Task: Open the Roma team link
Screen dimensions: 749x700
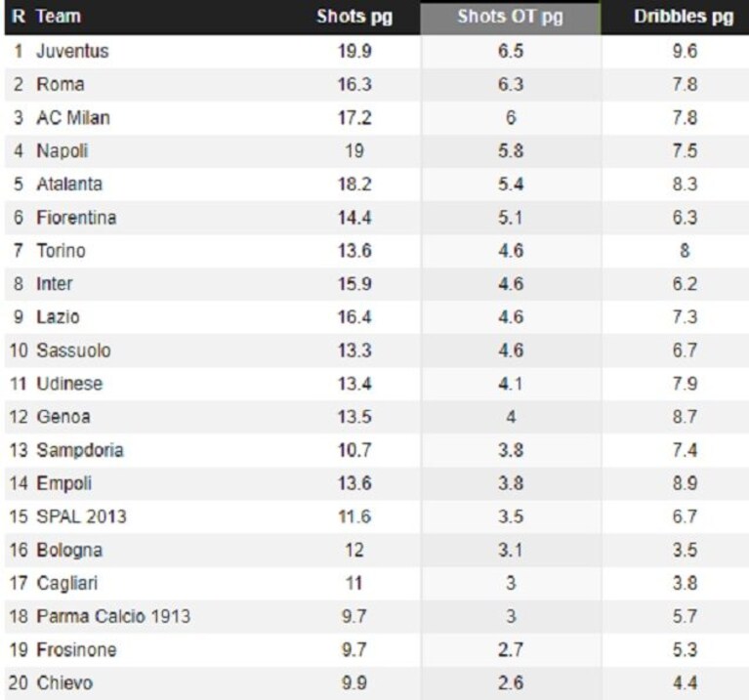Action: (x=61, y=85)
